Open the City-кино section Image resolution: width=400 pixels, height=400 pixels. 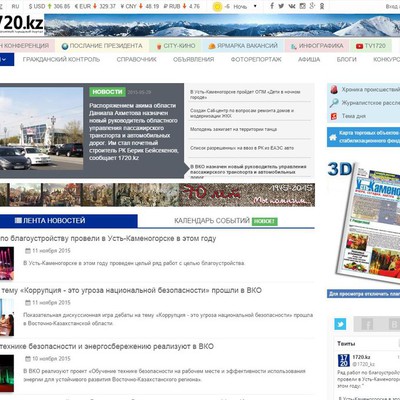[175, 46]
